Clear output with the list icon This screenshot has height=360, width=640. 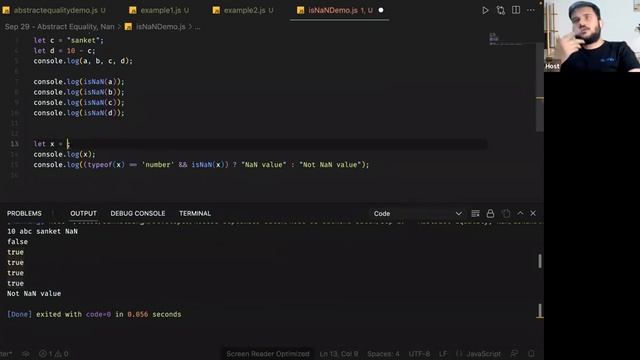475,213
